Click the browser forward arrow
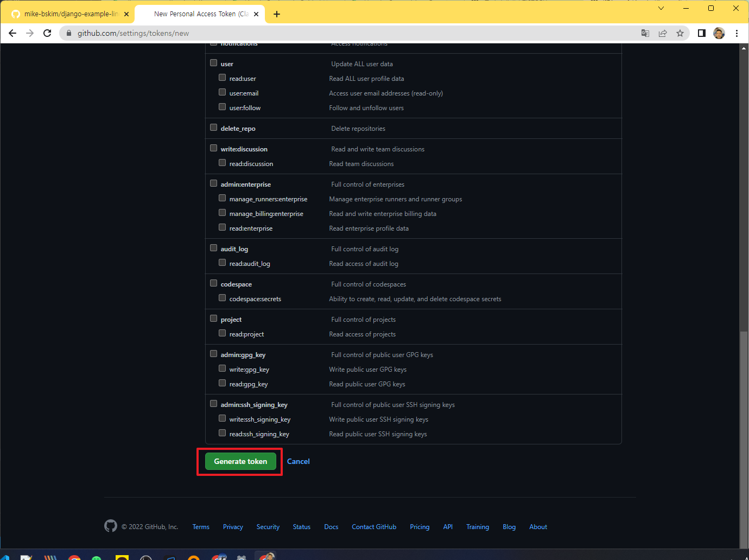Image resolution: width=749 pixels, height=560 pixels. point(30,33)
